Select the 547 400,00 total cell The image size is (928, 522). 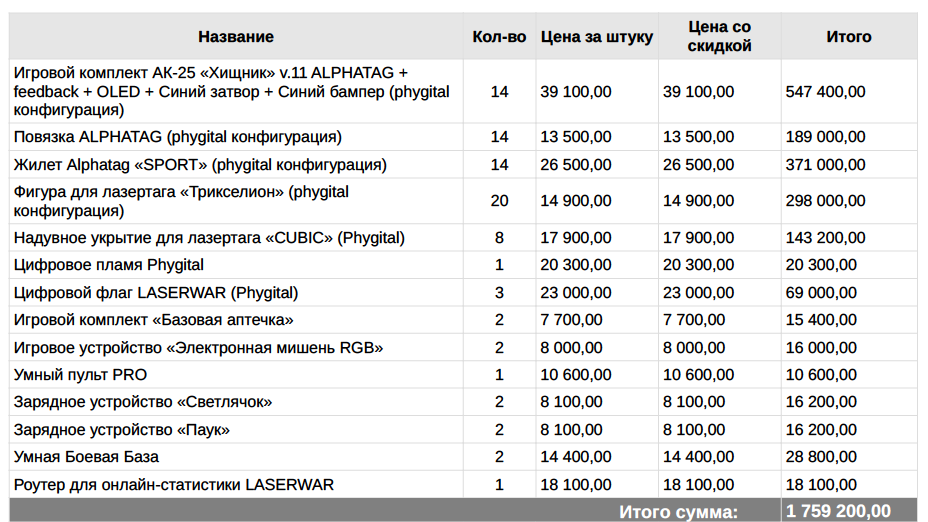[x=826, y=92]
